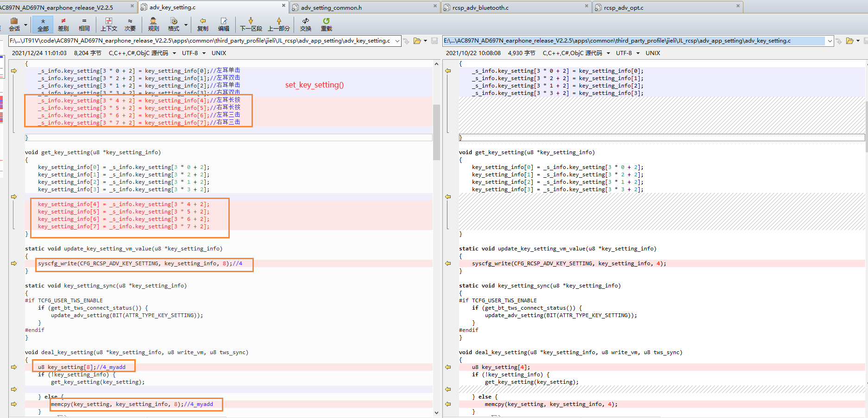Click left pane vertical scrollbar thumb
This screenshot has height=418, width=868.
[x=436, y=132]
